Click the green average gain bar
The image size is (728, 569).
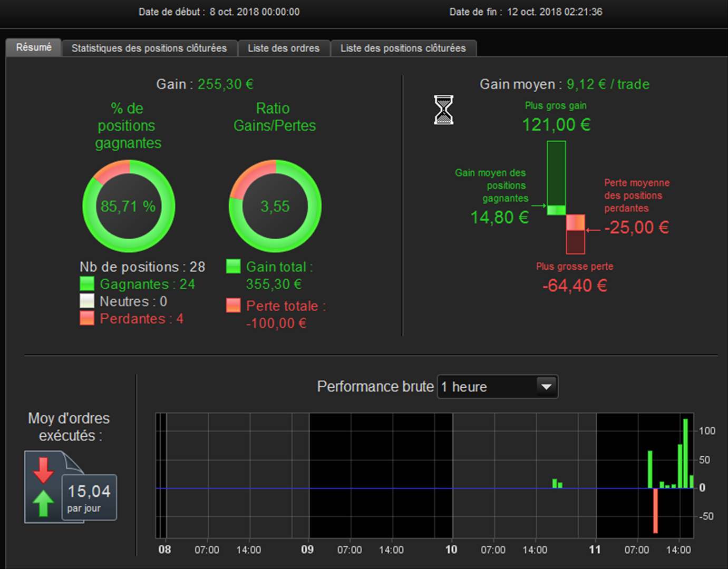pos(556,210)
